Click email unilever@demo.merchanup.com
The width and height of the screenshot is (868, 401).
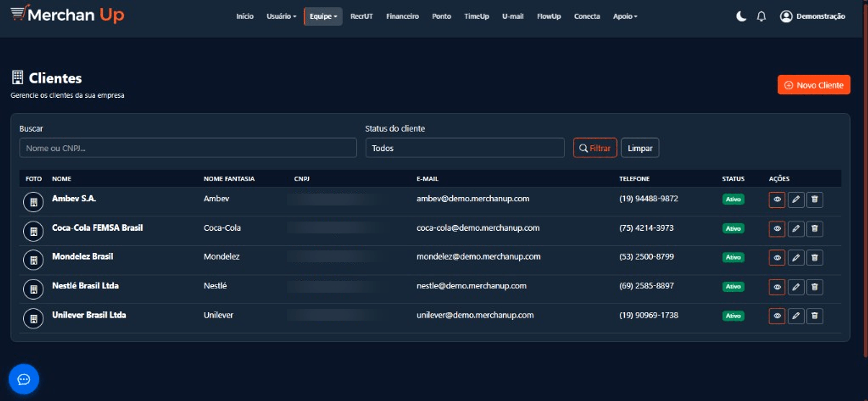(475, 315)
